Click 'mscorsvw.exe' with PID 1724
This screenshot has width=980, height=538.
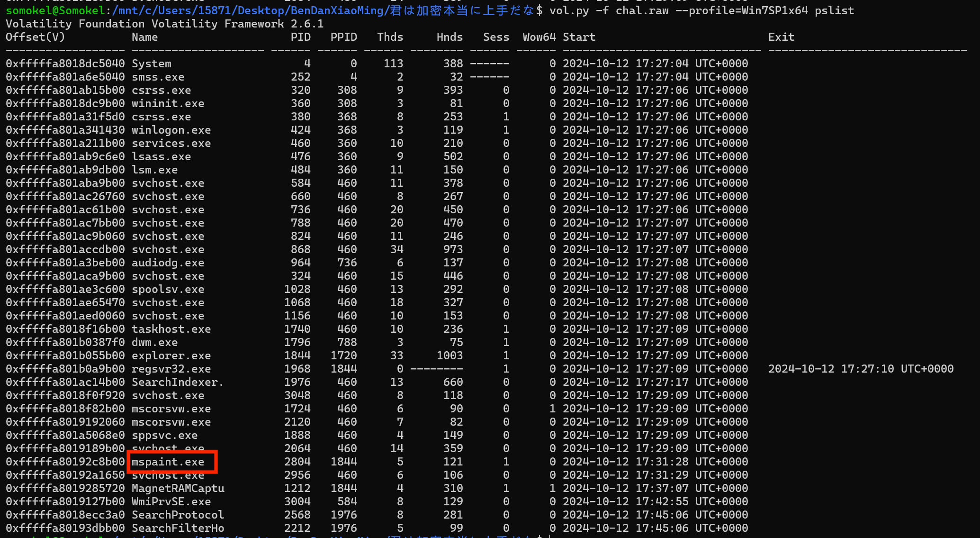171,409
